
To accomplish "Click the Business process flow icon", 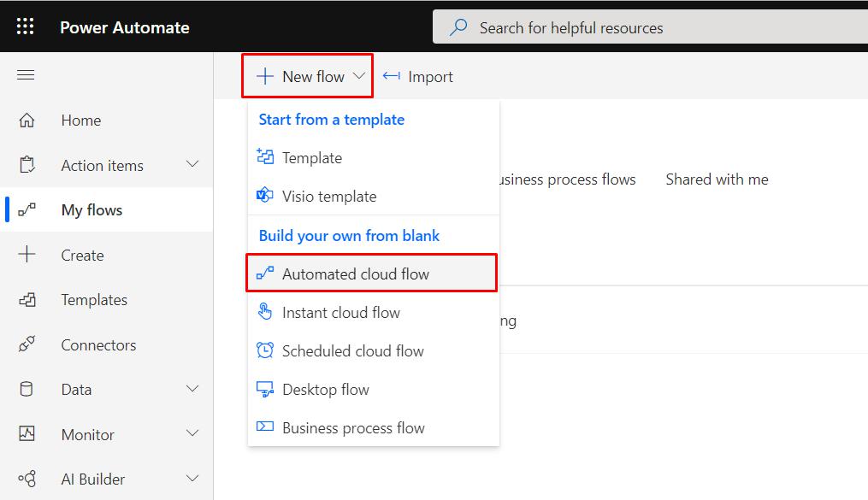I will (265, 426).
